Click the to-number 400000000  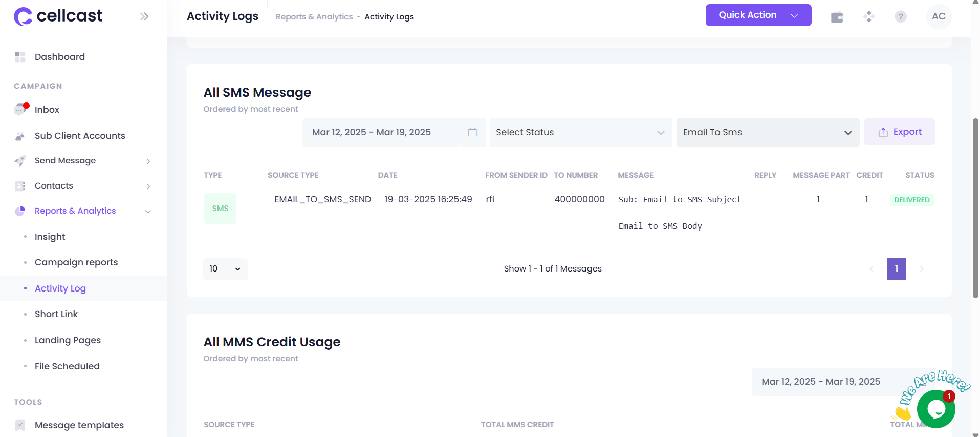tap(579, 199)
